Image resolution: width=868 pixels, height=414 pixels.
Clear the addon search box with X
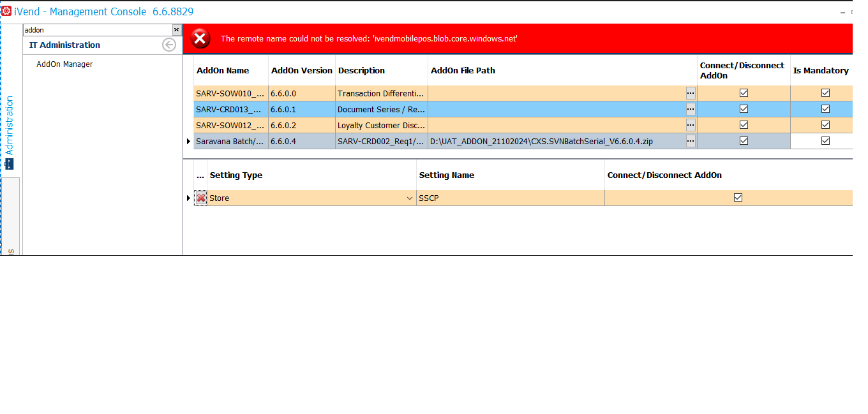tap(177, 30)
